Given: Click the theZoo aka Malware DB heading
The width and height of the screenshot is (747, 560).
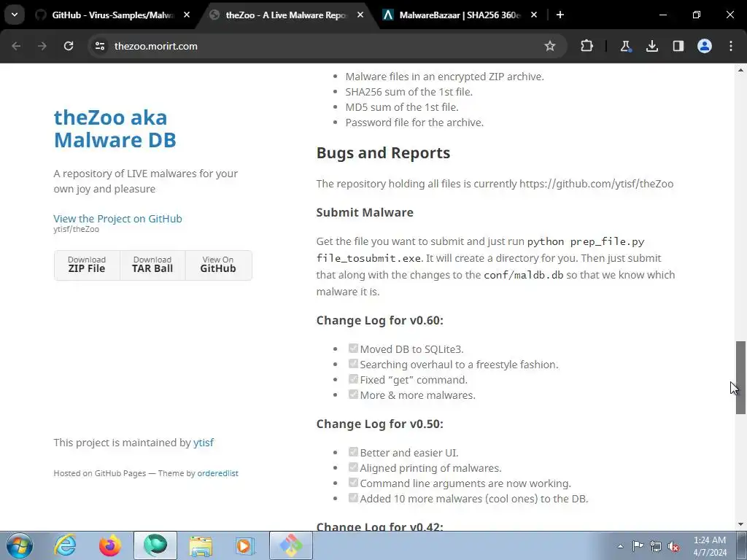Looking at the screenshot, I should 115,128.
